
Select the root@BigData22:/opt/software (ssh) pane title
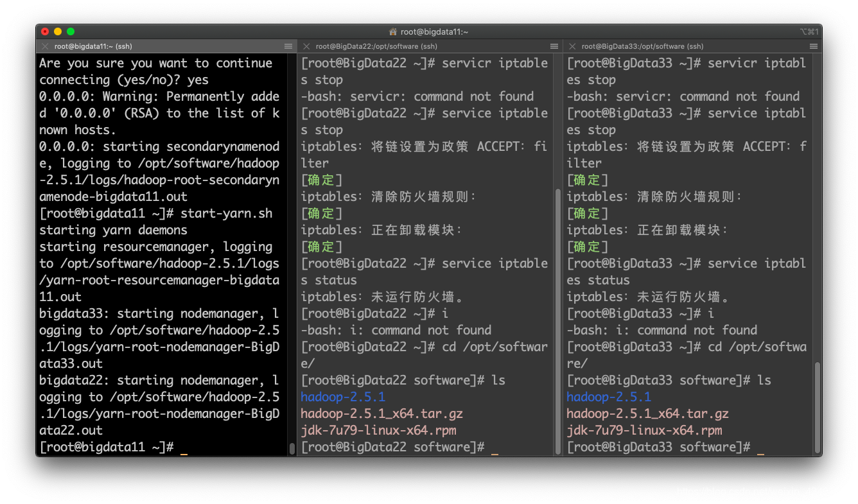377,46
